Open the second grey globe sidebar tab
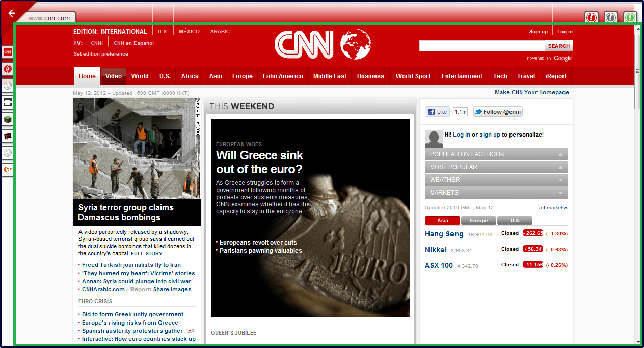Viewport: 644px width, 348px height. click(8, 152)
